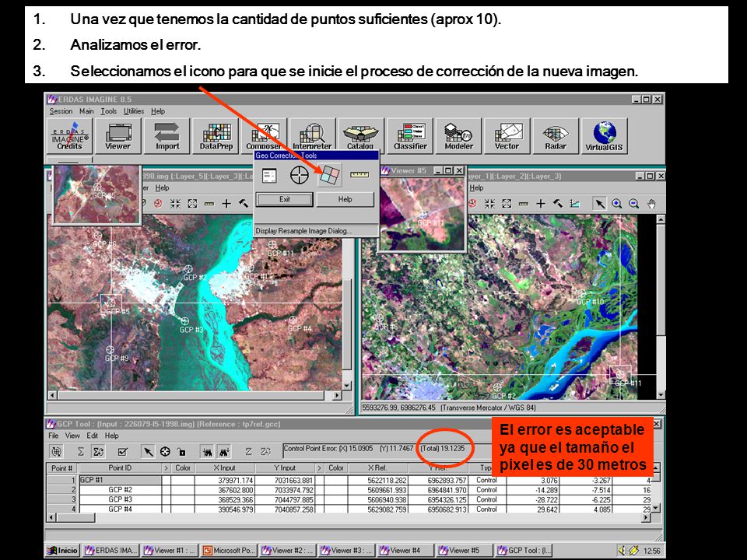Click the hammer tools icon in input image viewer
747x560 pixels.
(244, 204)
